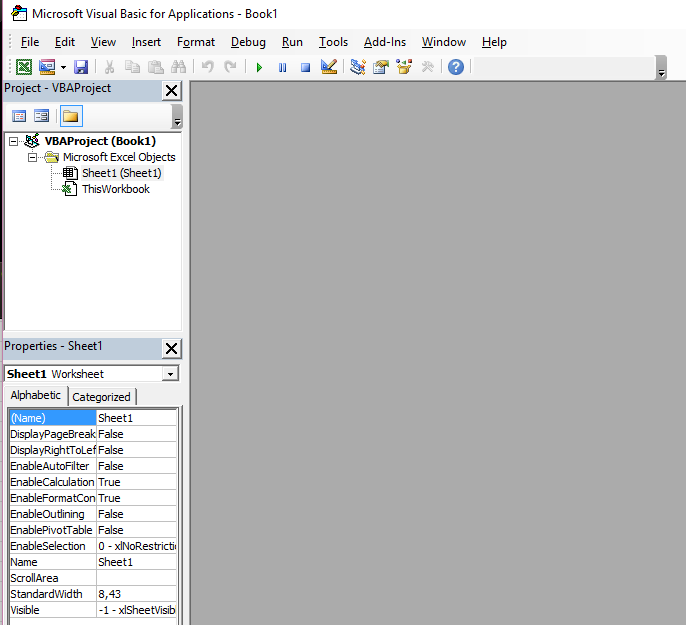Open the Tools menu
686x625 pixels.
pos(333,42)
